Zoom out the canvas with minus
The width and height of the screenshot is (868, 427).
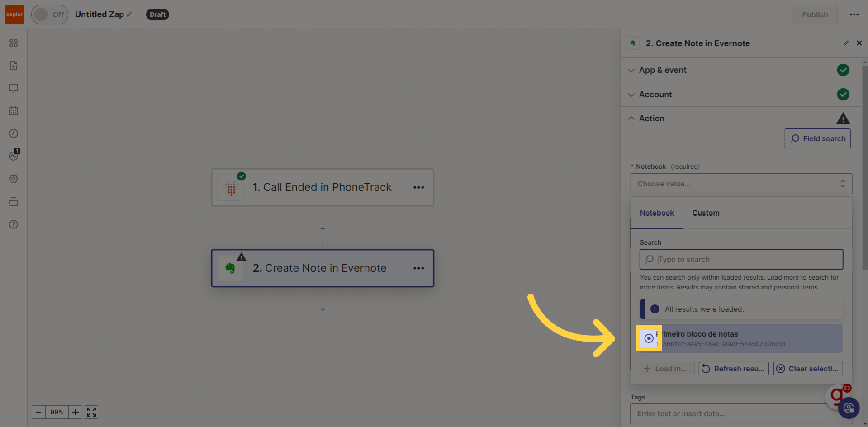38,412
